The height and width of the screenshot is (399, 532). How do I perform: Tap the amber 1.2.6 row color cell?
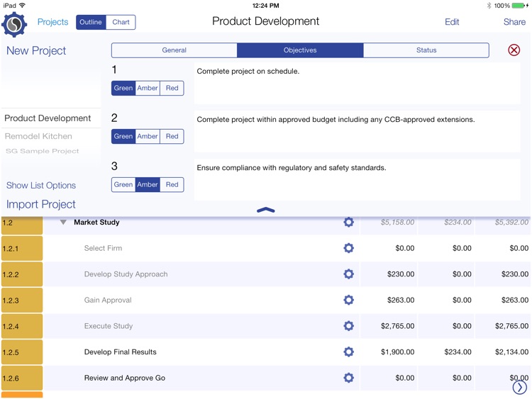22,378
